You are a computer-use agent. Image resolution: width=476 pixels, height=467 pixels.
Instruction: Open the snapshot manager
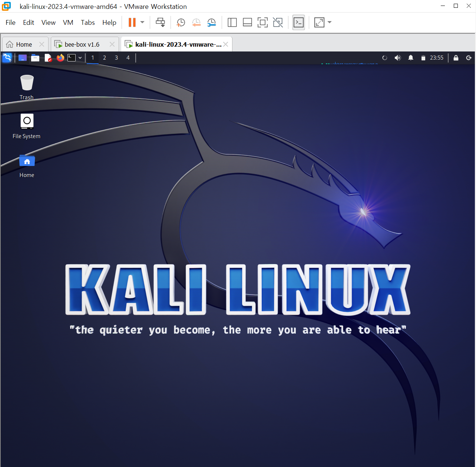[x=211, y=23]
